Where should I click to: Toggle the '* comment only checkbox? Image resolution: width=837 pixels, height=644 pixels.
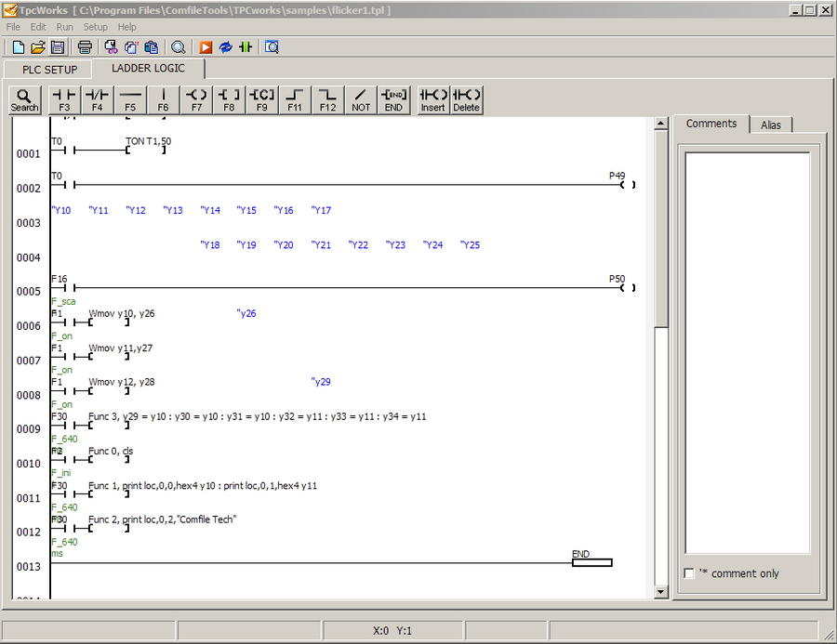(689, 573)
